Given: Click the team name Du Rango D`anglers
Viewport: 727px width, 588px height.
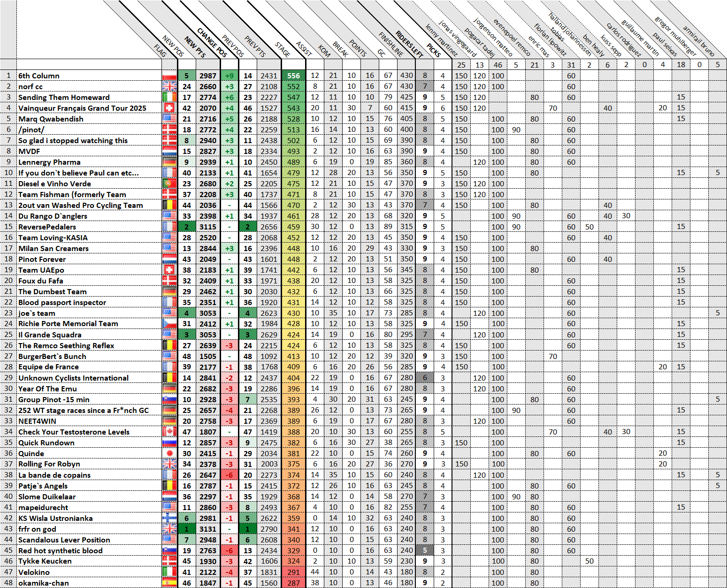Looking at the screenshot, I should [53, 216].
